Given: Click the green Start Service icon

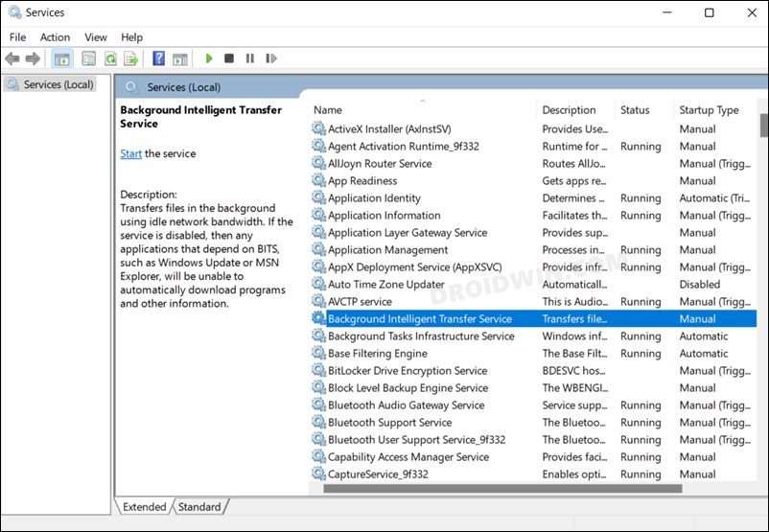Looking at the screenshot, I should tap(209, 58).
